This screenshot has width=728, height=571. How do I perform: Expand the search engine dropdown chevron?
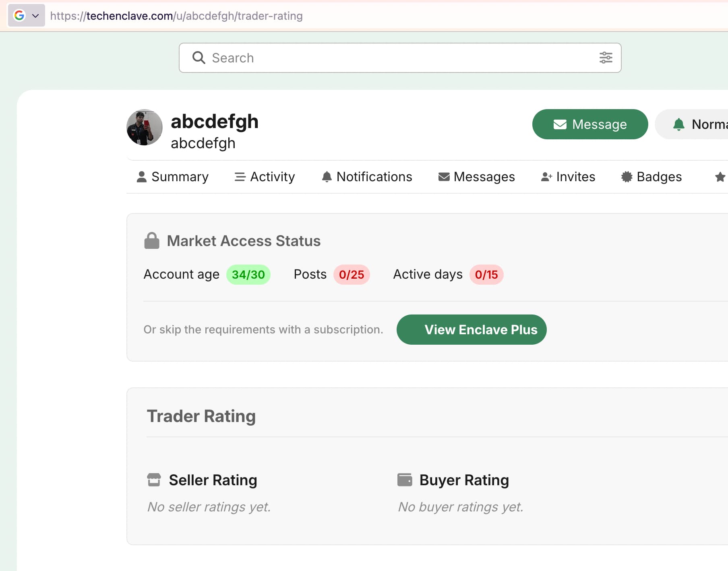(x=35, y=16)
